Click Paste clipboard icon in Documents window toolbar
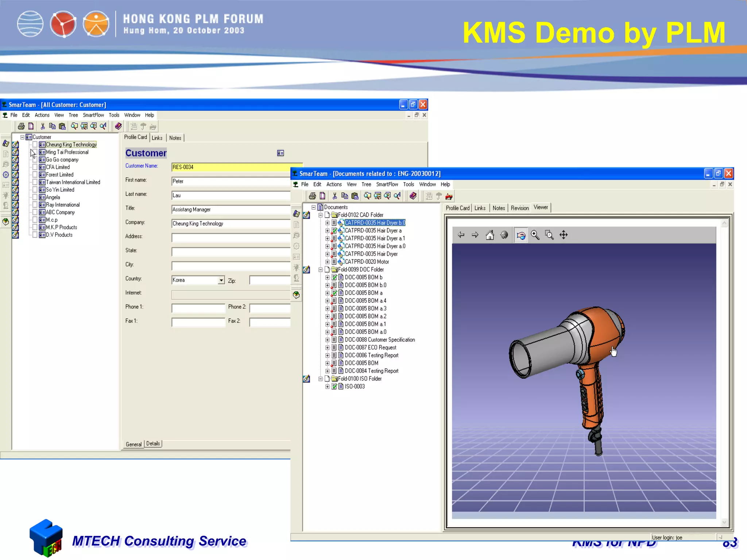Image resolution: width=747 pixels, height=560 pixels. pos(355,196)
